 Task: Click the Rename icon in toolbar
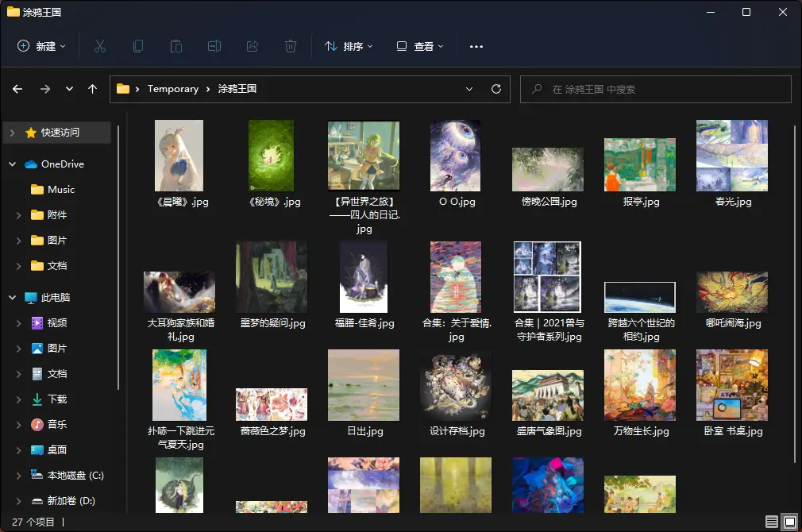pyautogui.click(x=214, y=47)
